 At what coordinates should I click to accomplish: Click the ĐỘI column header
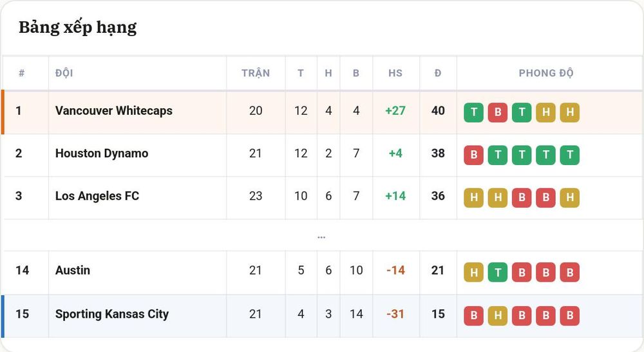click(64, 73)
